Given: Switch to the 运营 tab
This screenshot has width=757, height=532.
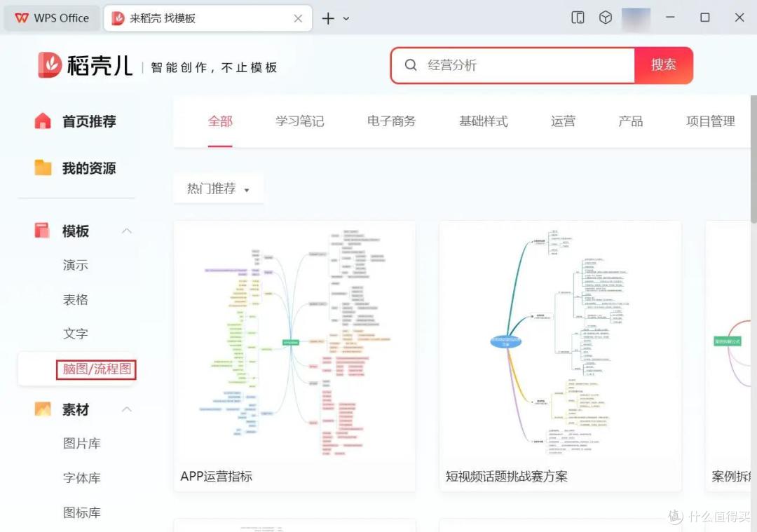Looking at the screenshot, I should [563, 121].
